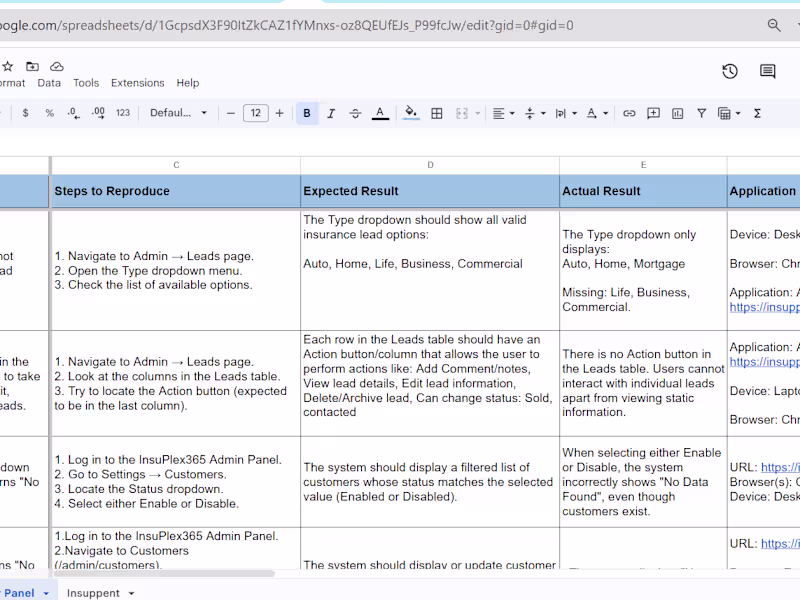
Task: Insert a chart
Action: [x=678, y=113]
